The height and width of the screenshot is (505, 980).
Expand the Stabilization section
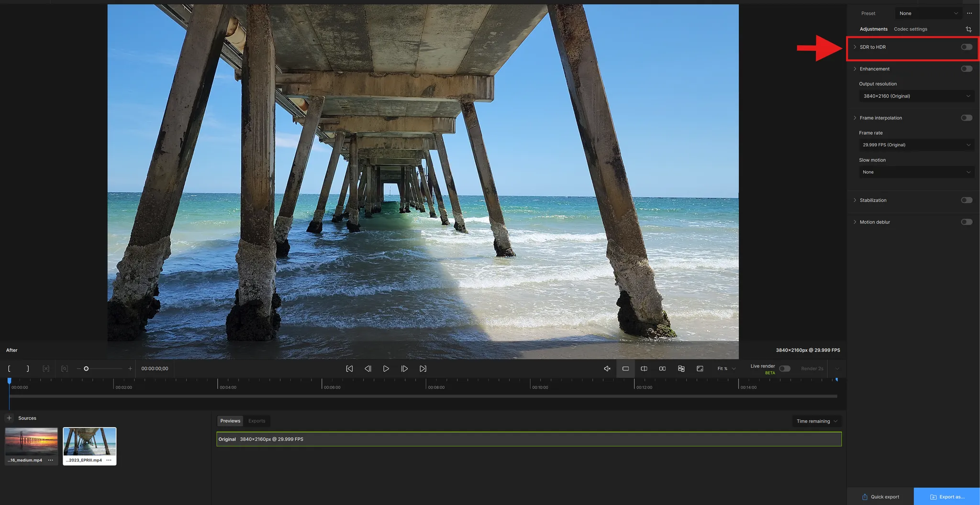point(855,200)
